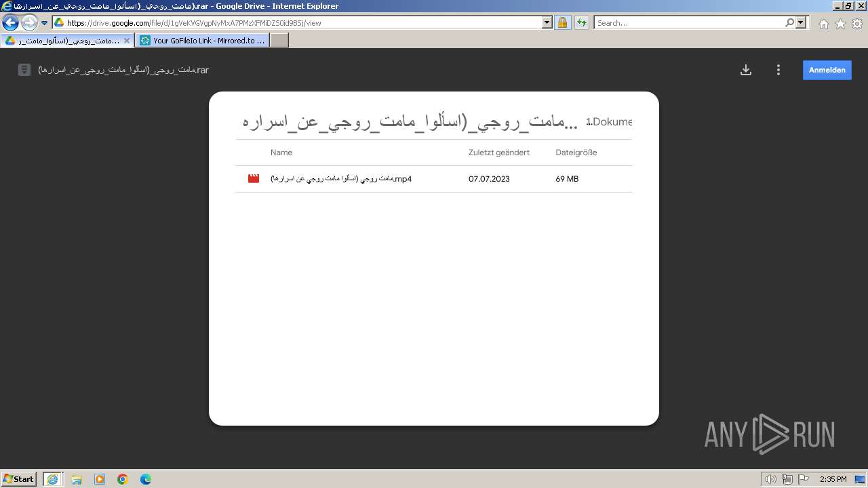The width and height of the screenshot is (868, 488).
Task: Click the archive file type icon
Action: tap(24, 69)
